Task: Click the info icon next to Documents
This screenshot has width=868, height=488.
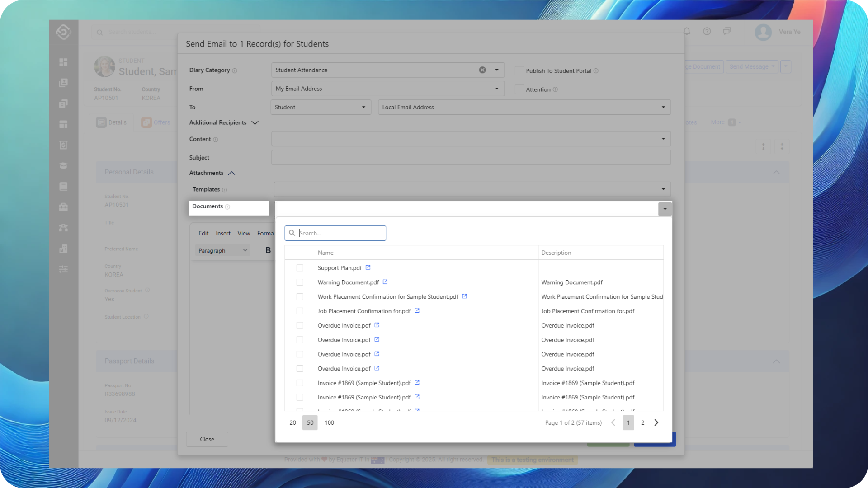Action: (x=227, y=207)
